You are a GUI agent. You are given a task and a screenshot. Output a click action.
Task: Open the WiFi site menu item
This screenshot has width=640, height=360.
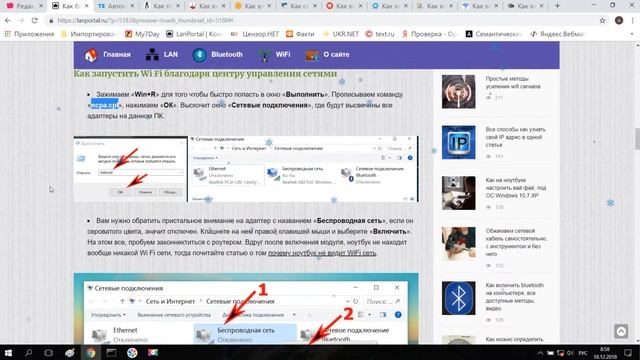[274, 55]
